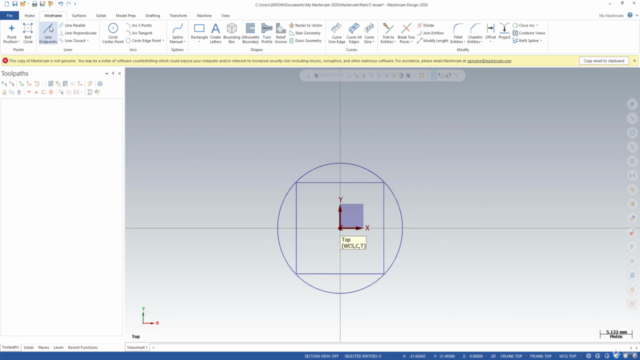Viewport: 640px width, 360px height.
Task: Select the Spline Manual tool
Action: coord(177,33)
